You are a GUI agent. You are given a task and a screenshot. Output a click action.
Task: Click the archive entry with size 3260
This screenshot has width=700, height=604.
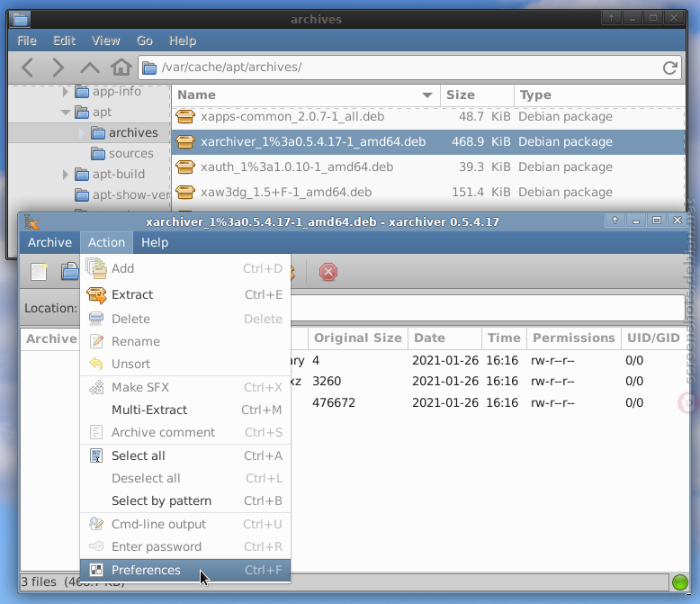click(488, 382)
